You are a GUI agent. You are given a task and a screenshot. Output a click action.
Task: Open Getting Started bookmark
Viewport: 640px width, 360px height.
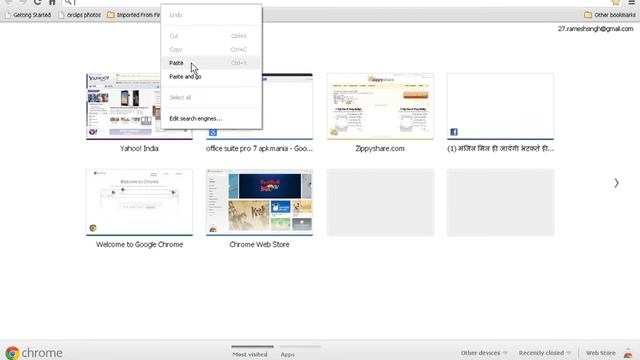[x=28, y=15]
